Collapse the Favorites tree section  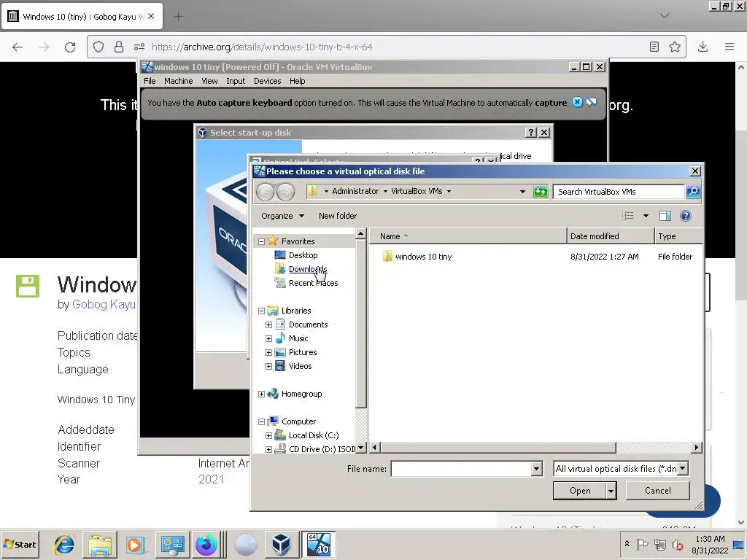tap(262, 241)
